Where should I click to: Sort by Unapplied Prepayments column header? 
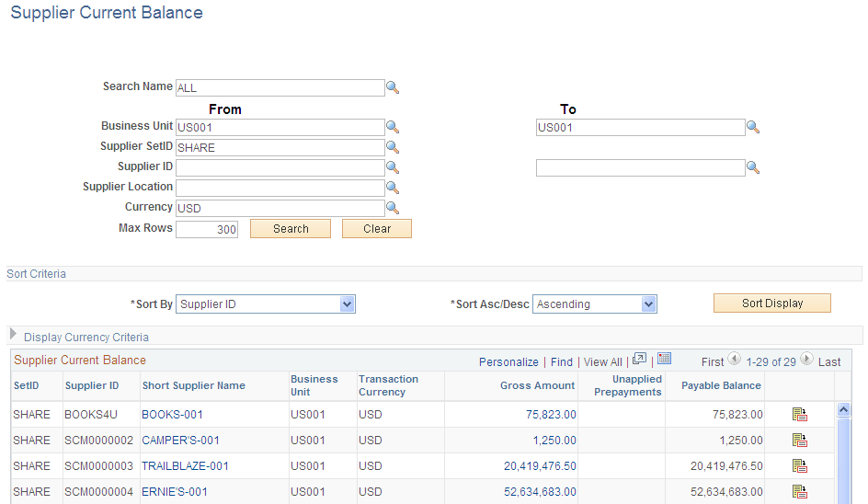628,385
